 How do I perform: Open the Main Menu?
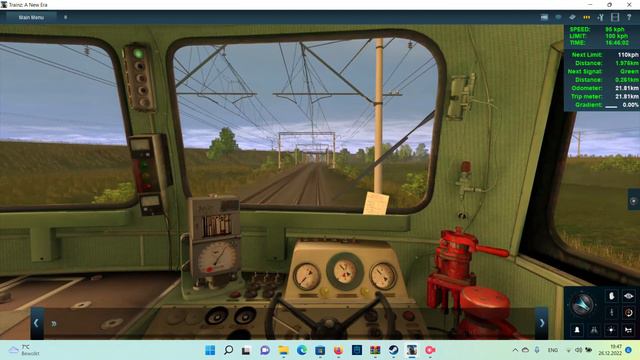click(31, 18)
